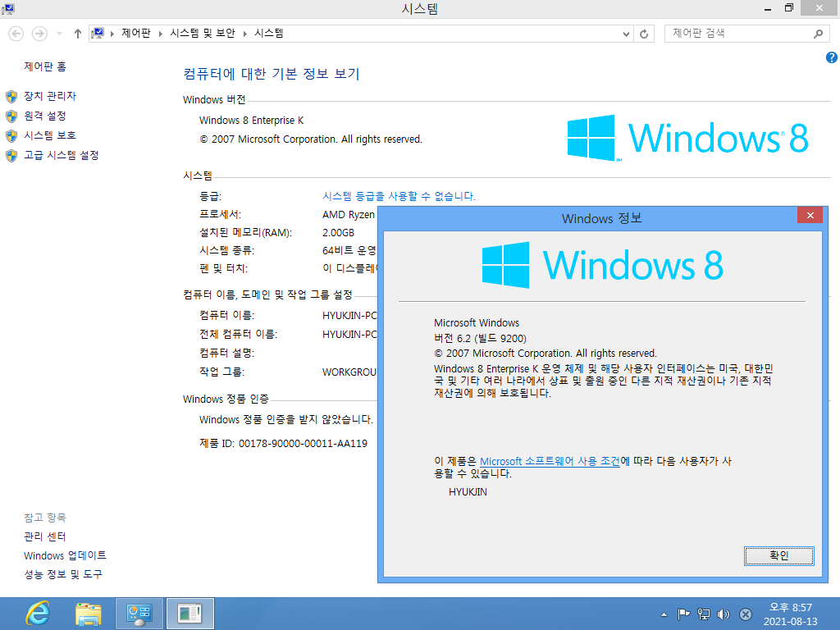Go to Control Panel Home (제어판 홈)
Viewport: 840px width, 630px height.
click(45, 66)
